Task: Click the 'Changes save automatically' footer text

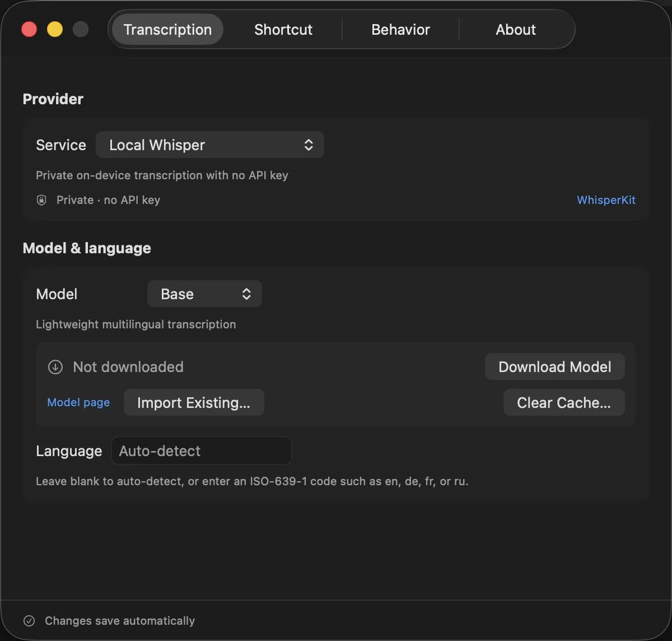Action: point(120,621)
